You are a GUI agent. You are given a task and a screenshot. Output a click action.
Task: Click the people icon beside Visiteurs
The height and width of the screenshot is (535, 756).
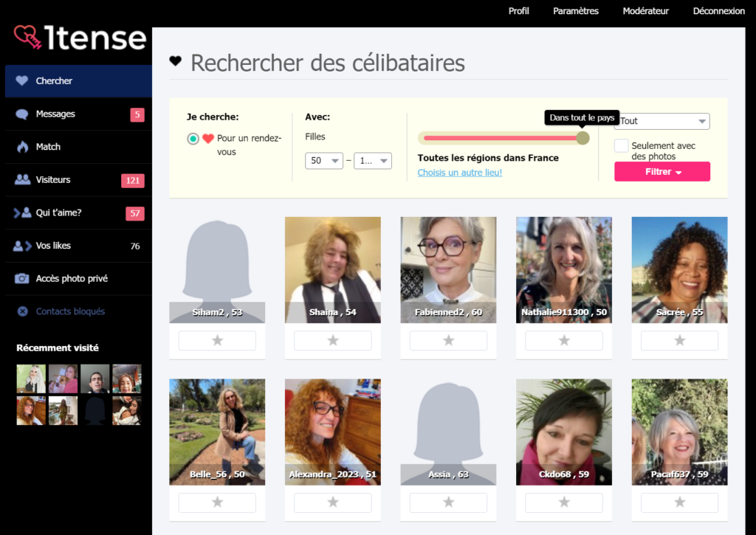[x=22, y=179]
